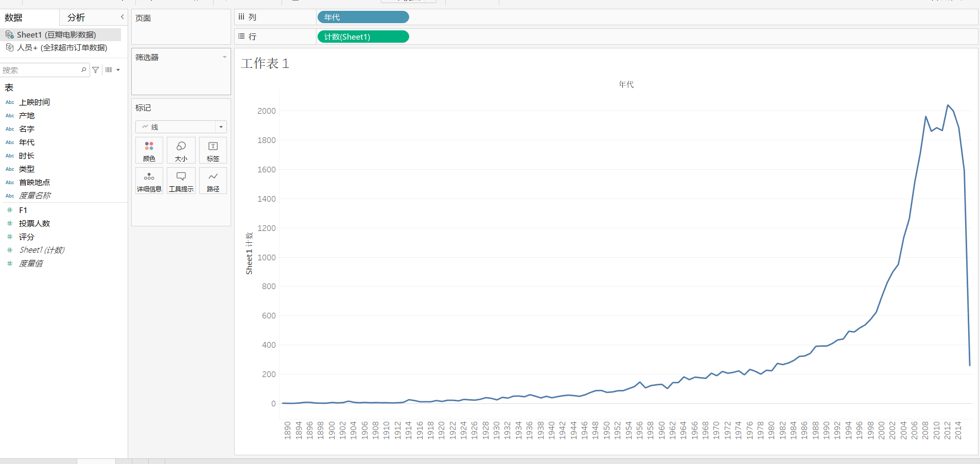Select the F1 measure field
The width and height of the screenshot is (980, 464).
click(x=23, y=210)
